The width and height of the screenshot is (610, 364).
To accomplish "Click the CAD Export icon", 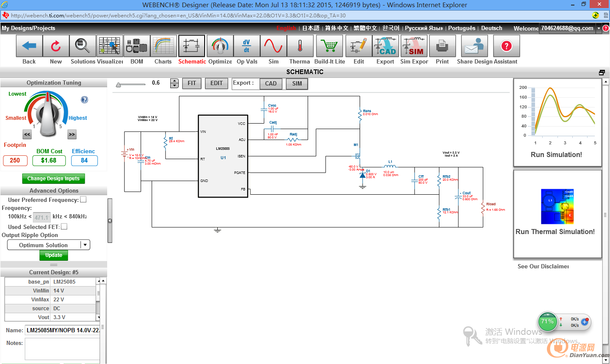I will tap(385, 46).
